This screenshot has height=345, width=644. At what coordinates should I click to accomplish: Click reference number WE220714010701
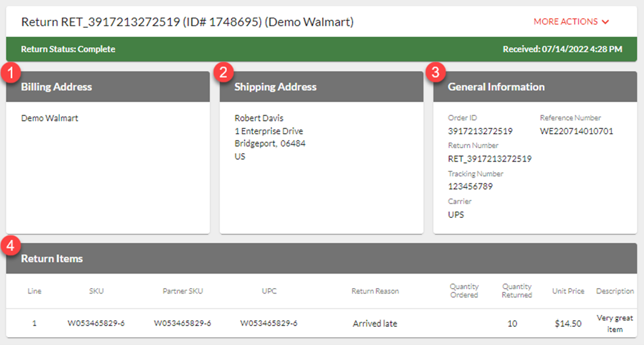point(576,131)
